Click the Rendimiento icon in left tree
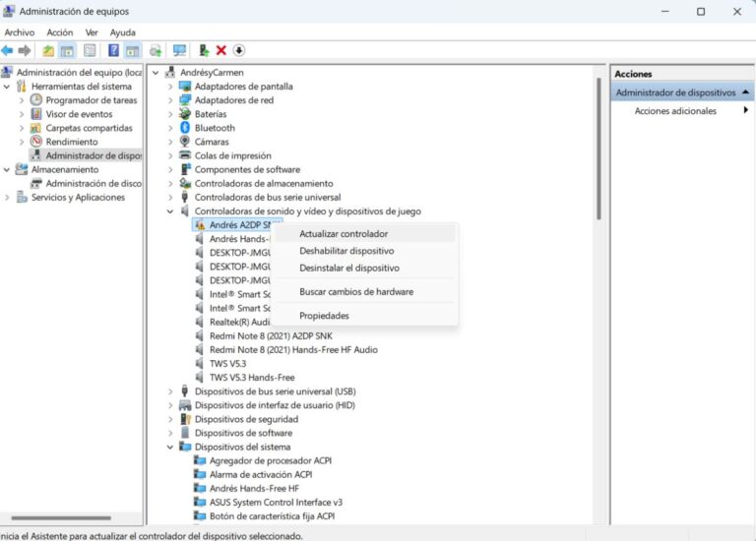The width and height of the screenshot is (756, 541). click(x=36, y=142)
